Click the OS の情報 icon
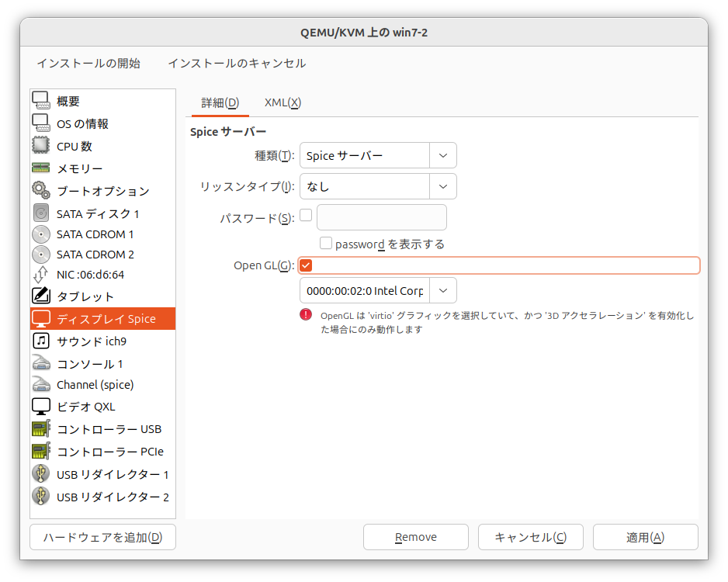This screenshot has width=728, height=582. [x=41, y=123]
